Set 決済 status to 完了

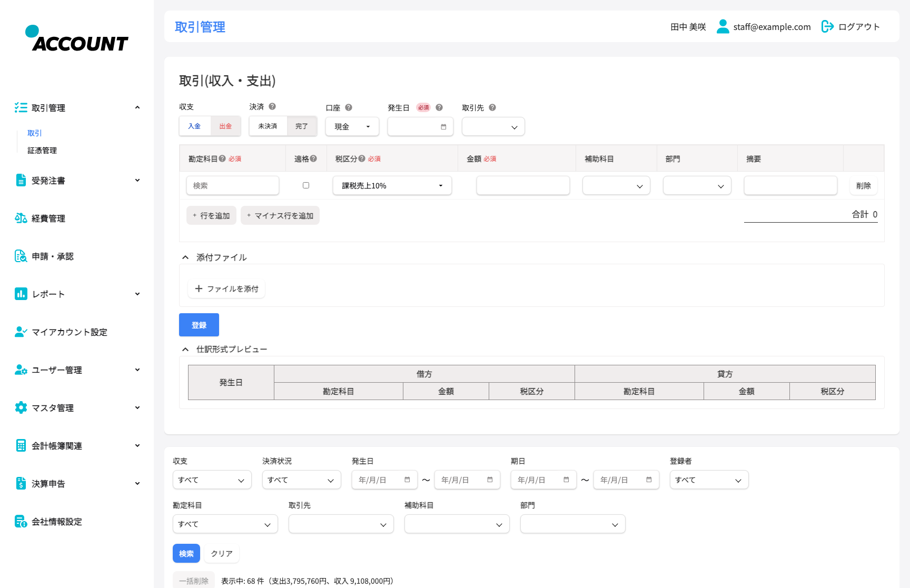(302, 126)
